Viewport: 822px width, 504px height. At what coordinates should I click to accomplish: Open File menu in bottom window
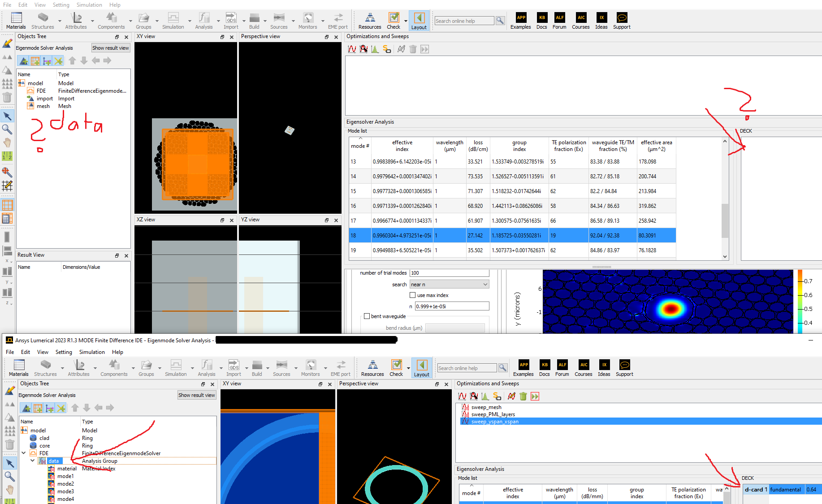10,352
